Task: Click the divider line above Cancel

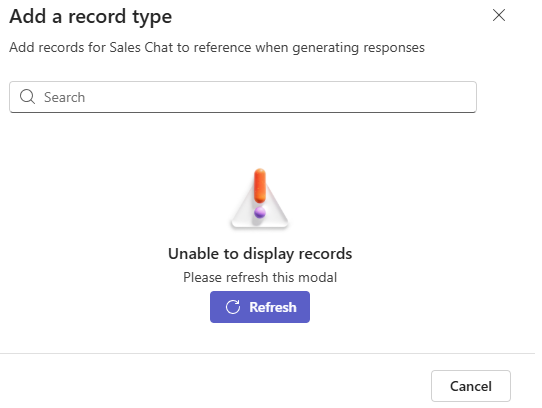Action: coord(268,353)
